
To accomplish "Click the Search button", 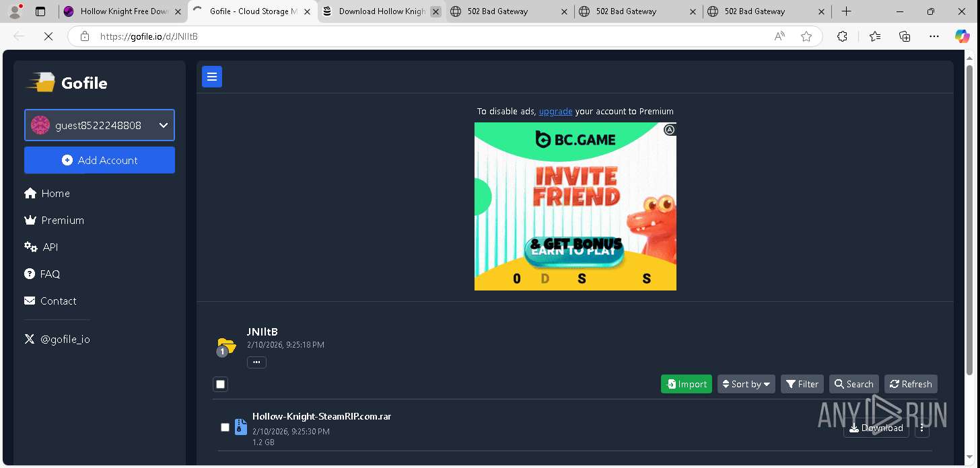I will pyautogui.click(x=854, y=385).
